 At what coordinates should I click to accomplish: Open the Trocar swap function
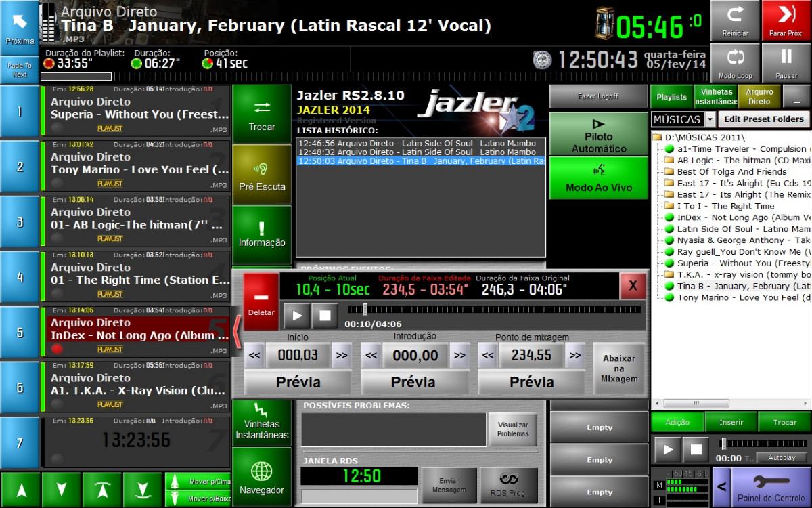262,114
